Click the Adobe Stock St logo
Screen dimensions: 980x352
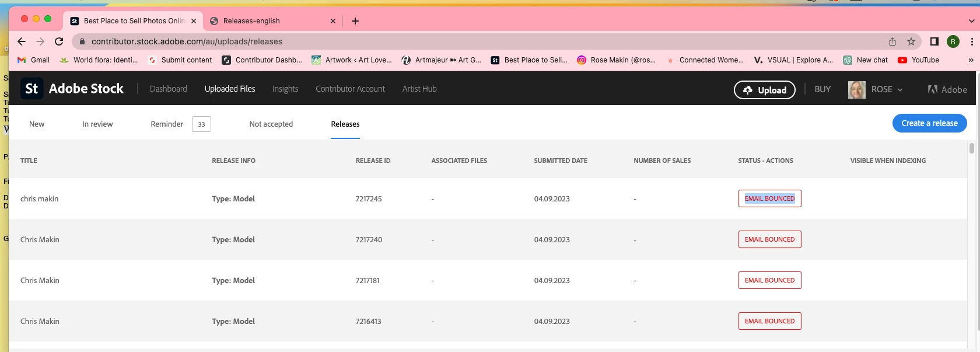(32, 89)
